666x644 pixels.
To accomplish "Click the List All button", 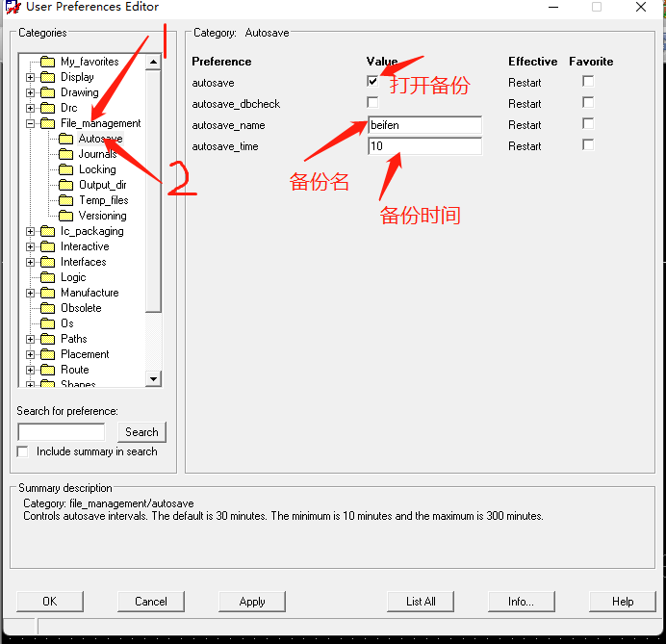I will [x=421, y=602].
